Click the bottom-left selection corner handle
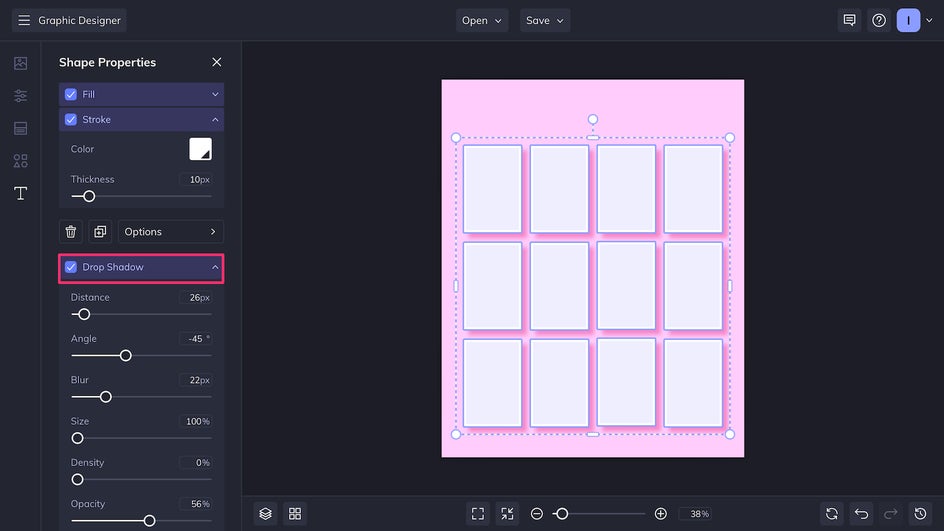This screenshot has width=944, height=531. (456, 434)
